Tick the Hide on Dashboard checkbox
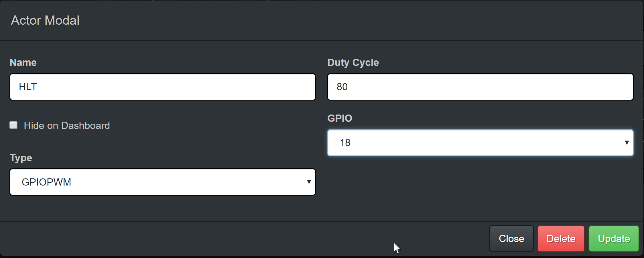Viewport: 644px width, 258px height. (13, 125)
